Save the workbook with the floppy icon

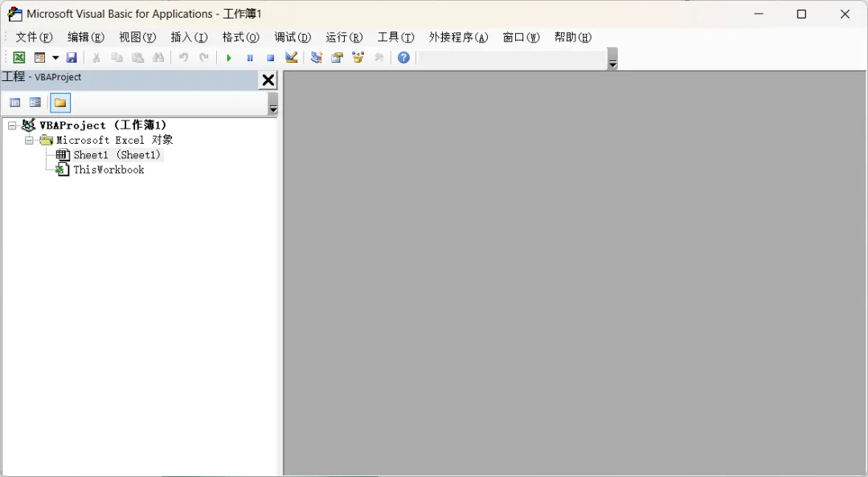pos(72,58)
